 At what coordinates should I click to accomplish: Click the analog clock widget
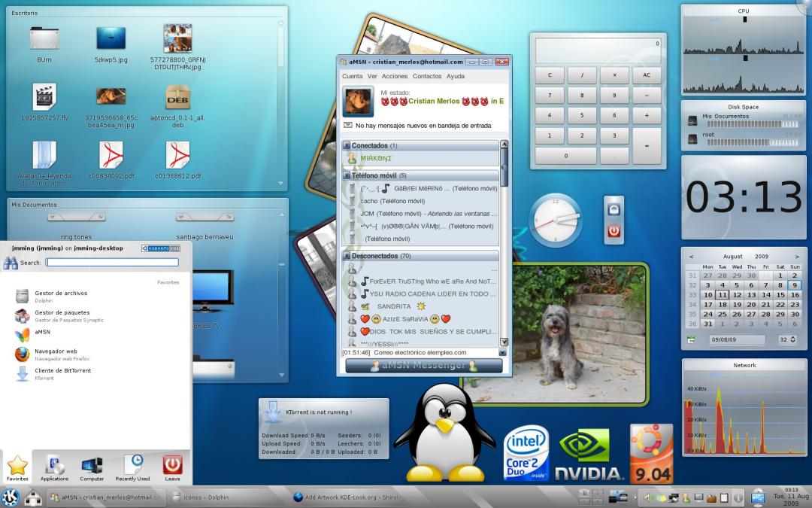[x=555, y=221]
